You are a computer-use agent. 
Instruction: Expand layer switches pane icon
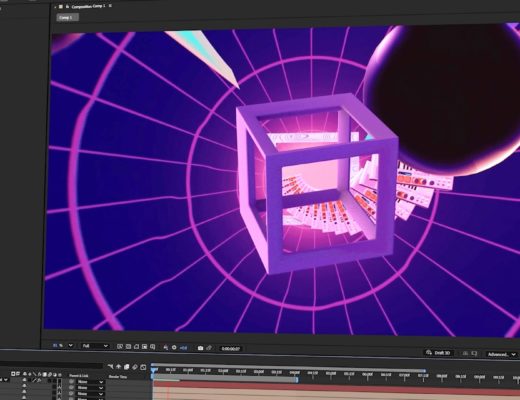pos(13,374)
